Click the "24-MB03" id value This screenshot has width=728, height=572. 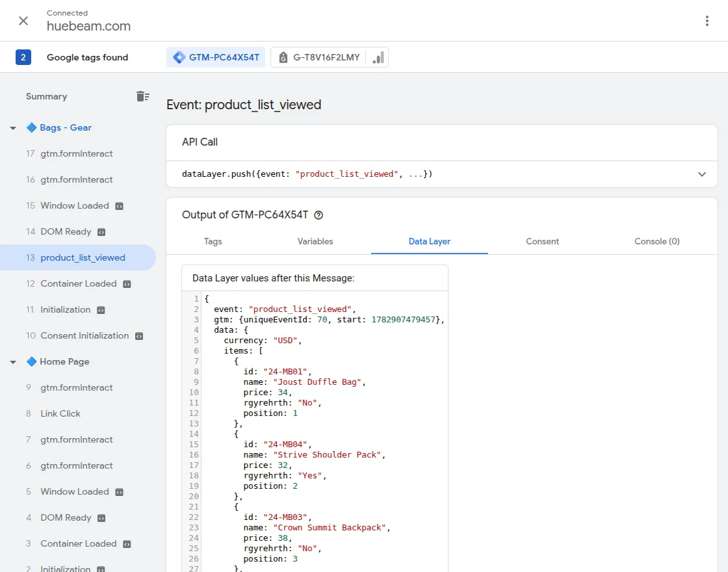[285, 517]
